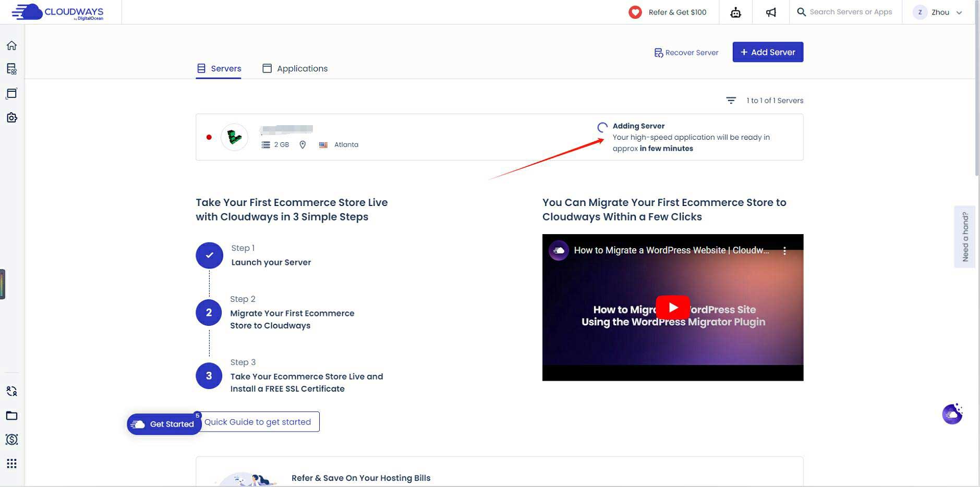This screenshot has width=980, height=487.
Task: Focus the Search Servers or Apps field
Action: [x=851, y=12]
